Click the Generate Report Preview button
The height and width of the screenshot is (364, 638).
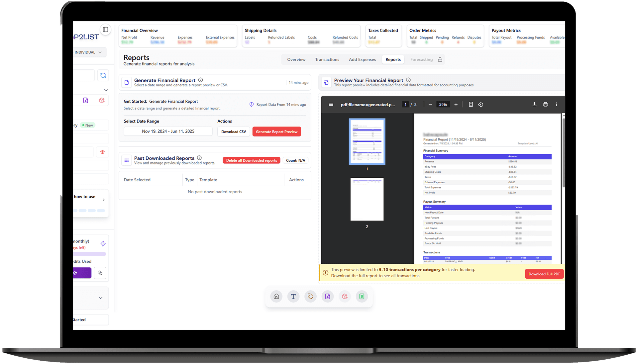(x=276, y=131)
